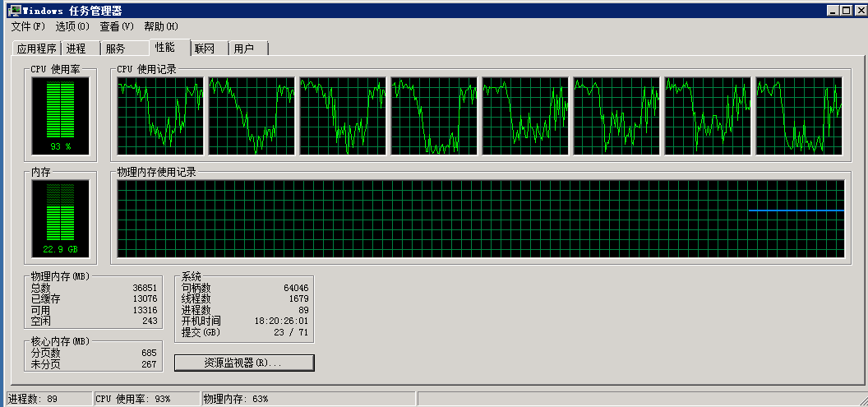Click the 核心内存(MB) group label
Viewport: 868px width, 407px height.
tap(60, 341)
